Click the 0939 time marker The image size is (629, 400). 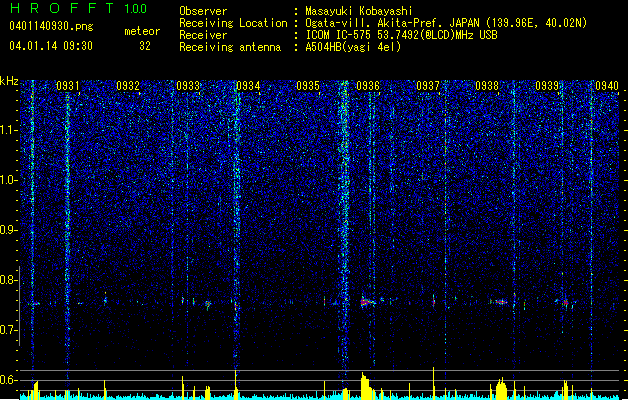click(x=547, y=86)
